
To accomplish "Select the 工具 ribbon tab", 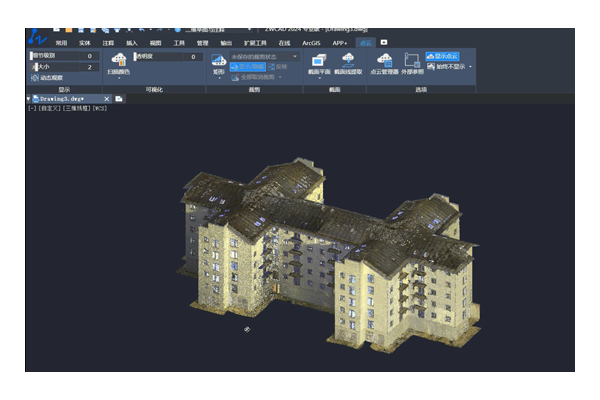I will click(179, 43).
